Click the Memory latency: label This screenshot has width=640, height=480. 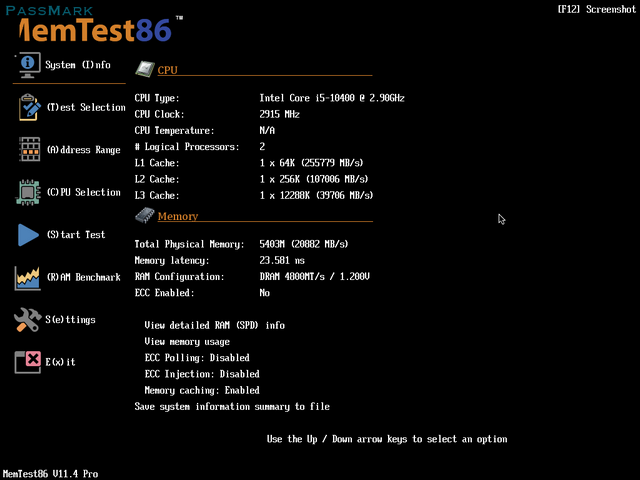(x=172, y=260)
